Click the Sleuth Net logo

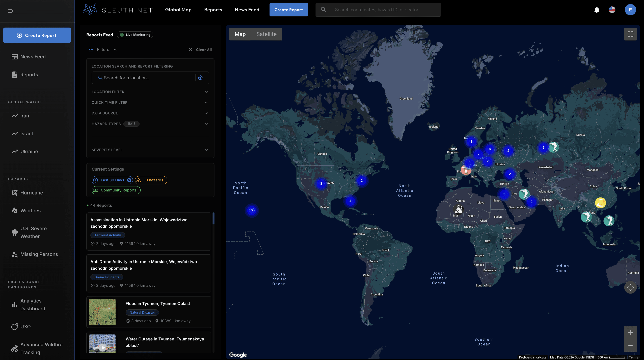[118, 10]
